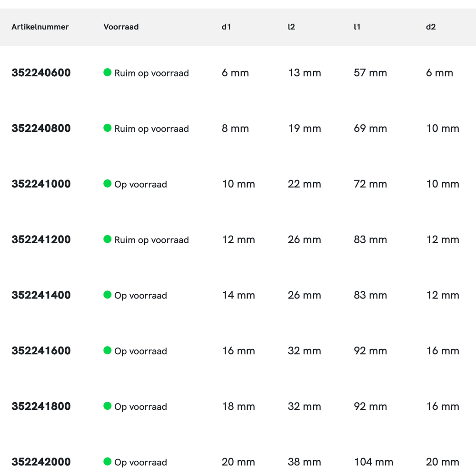The image size is (476, 476).
Task: Click the d1 column header
Action: click(x=226, y=27)
